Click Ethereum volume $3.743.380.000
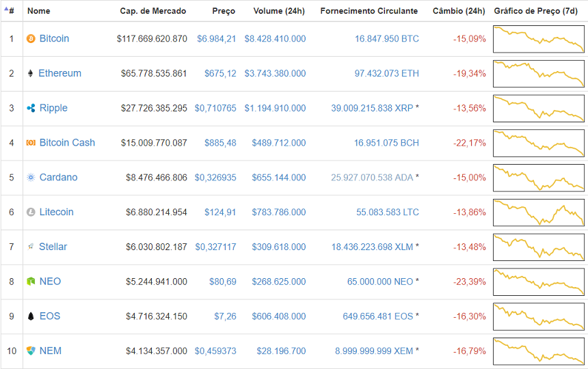The width and height of the screenshot is (588, 369). click(x=275, y=74)
